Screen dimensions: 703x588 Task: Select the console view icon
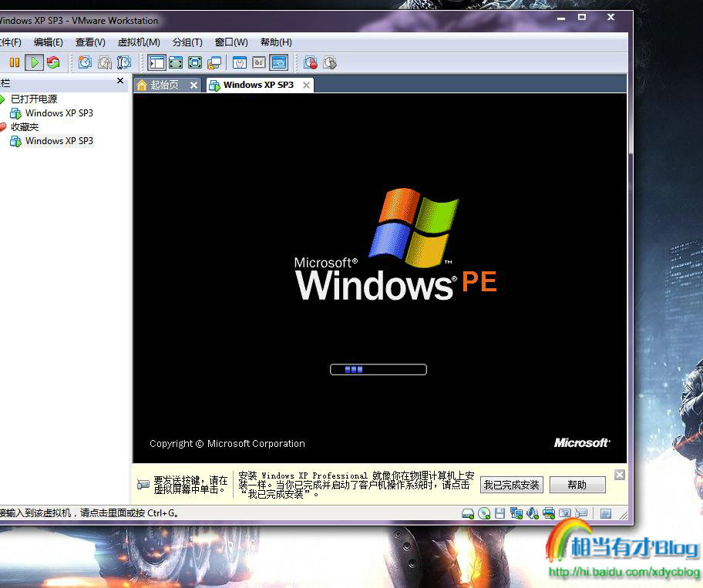tap(279, 62)
